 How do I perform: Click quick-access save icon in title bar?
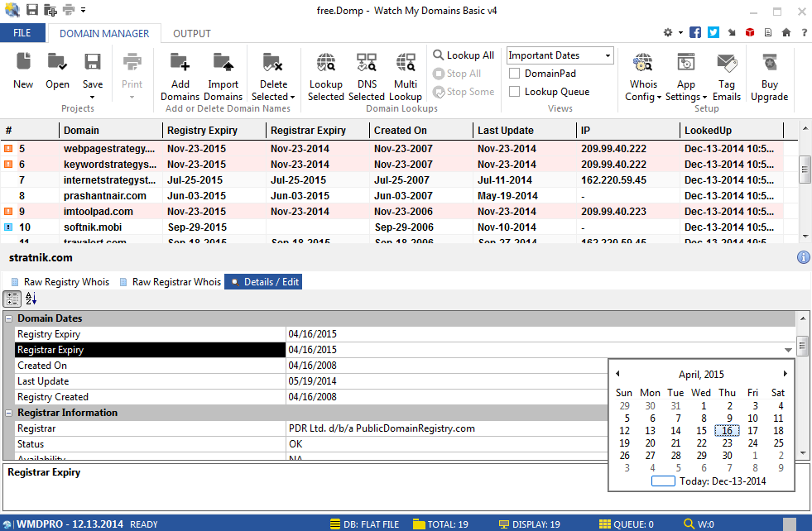click(32, 9)
